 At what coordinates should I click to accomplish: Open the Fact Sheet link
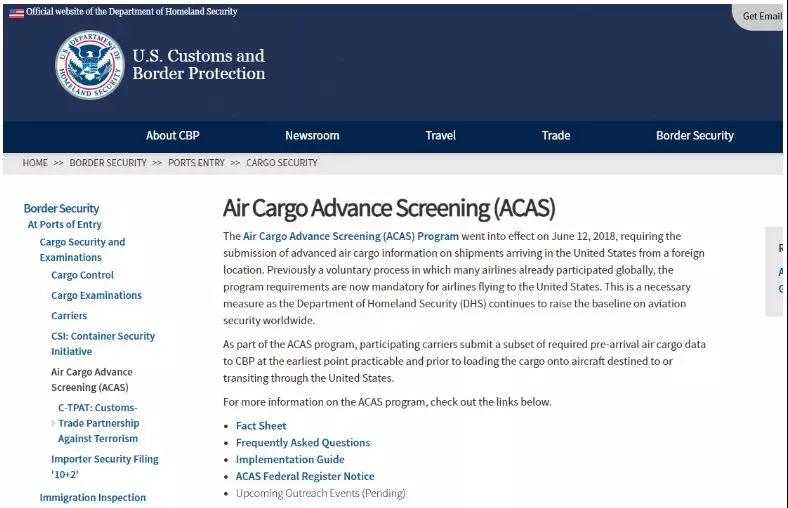[x=261, y=426]
